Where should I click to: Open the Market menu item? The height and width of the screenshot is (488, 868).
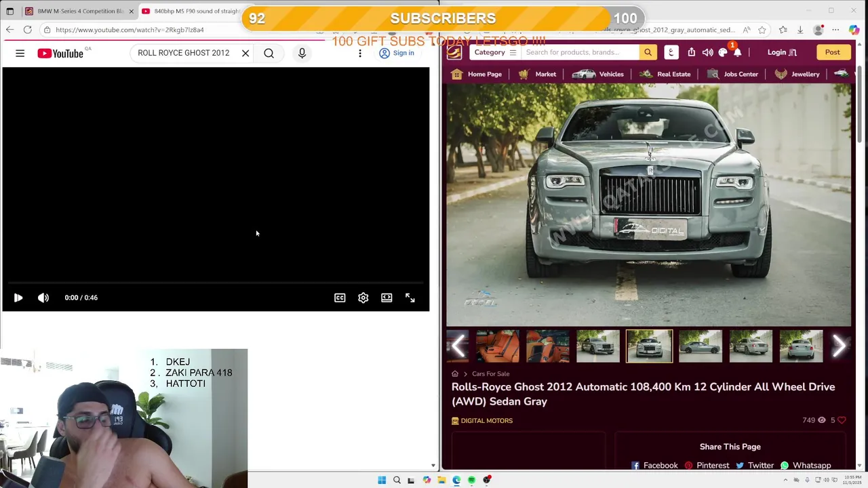point(537,74)
